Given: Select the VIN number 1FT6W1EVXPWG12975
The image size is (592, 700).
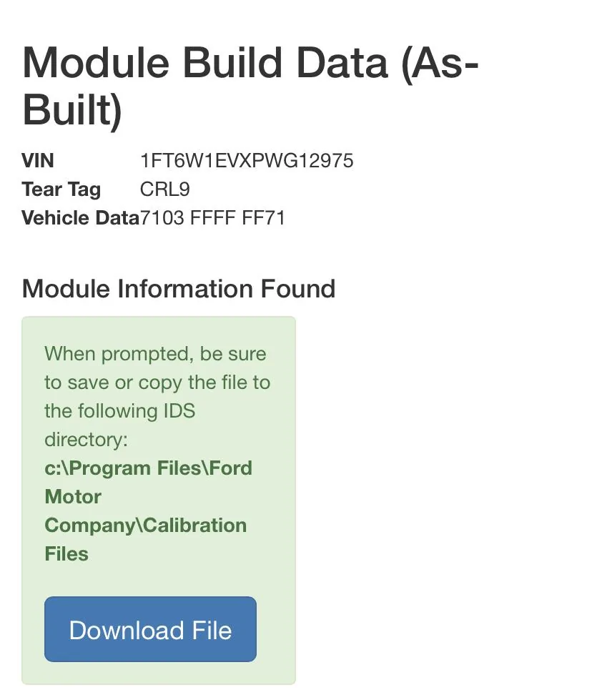Looking at the screenshot, I should [247, 161].
